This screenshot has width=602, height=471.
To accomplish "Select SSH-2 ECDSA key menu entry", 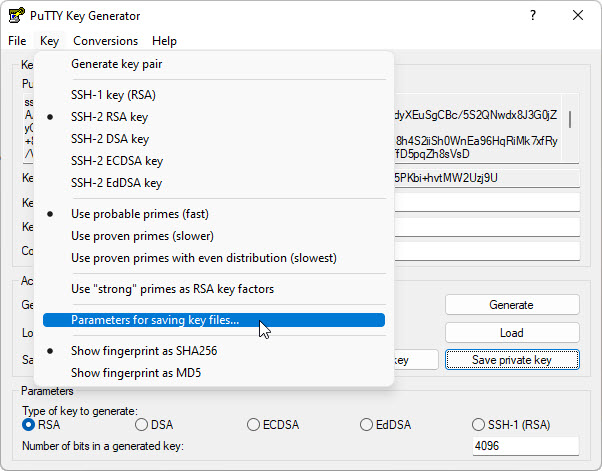I will pyautogui.click(x=116, y=161).
